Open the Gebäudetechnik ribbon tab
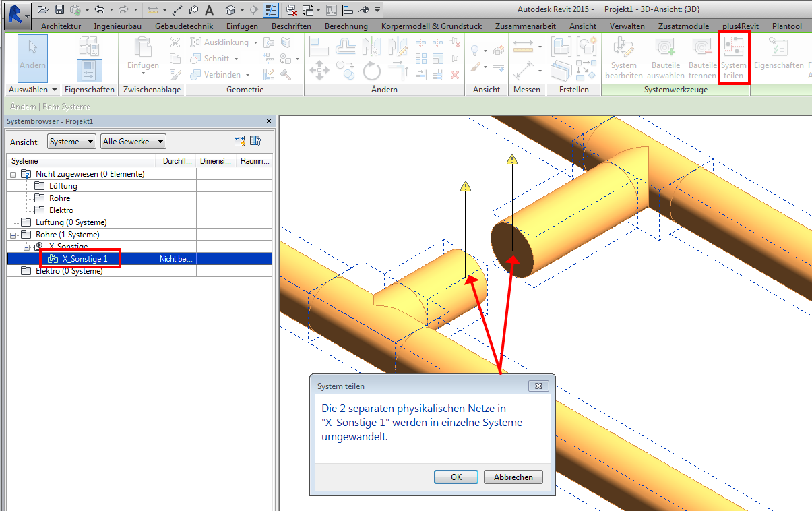The image size is (812, 511). 183,26
